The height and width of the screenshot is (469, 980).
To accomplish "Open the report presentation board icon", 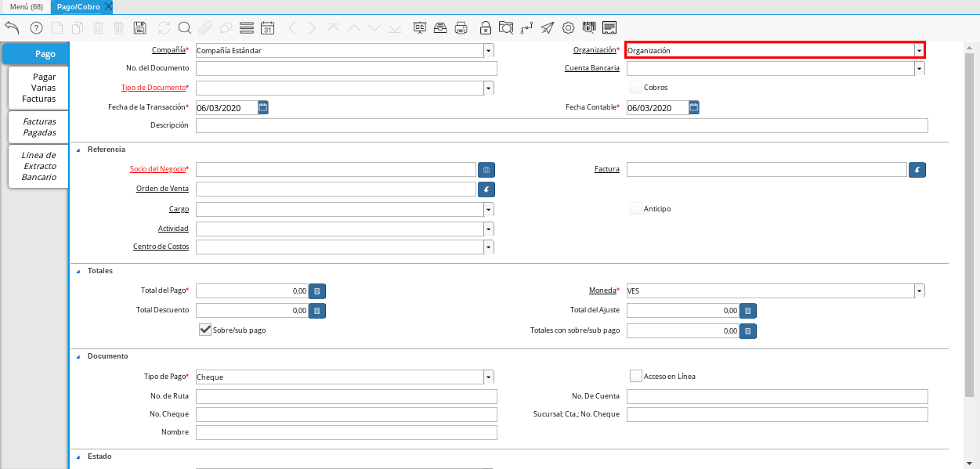I will (420, 28).
